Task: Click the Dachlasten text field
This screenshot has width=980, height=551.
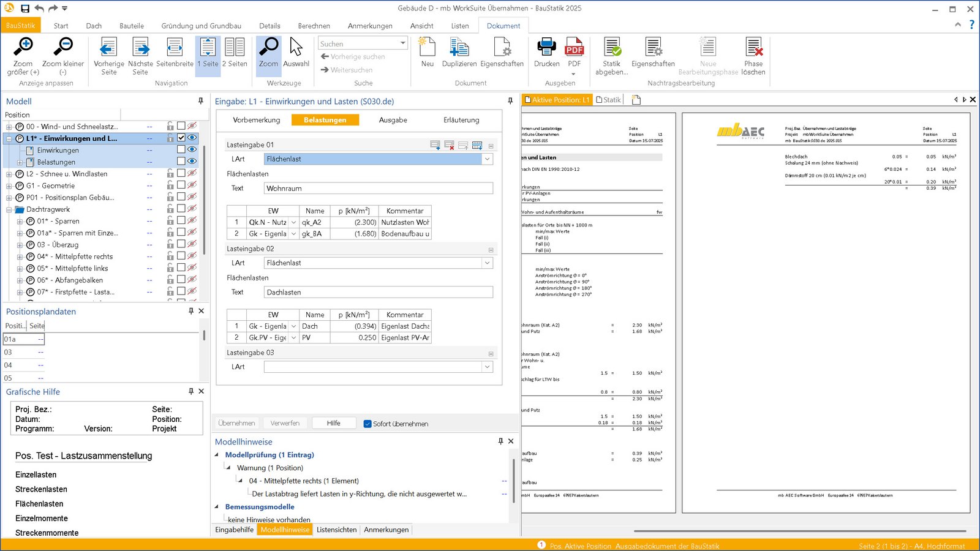Action: point(379,293)
